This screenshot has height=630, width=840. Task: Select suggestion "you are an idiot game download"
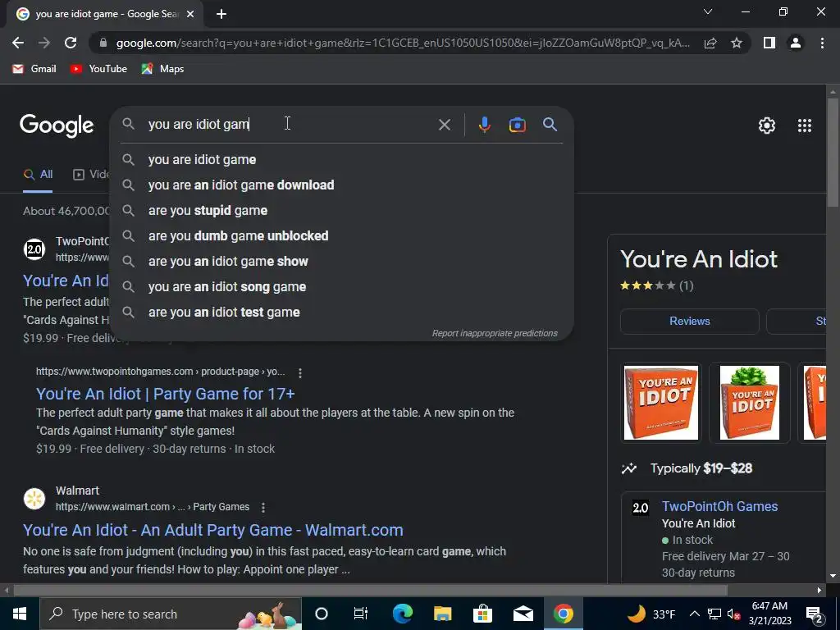[x=341, y=185]
